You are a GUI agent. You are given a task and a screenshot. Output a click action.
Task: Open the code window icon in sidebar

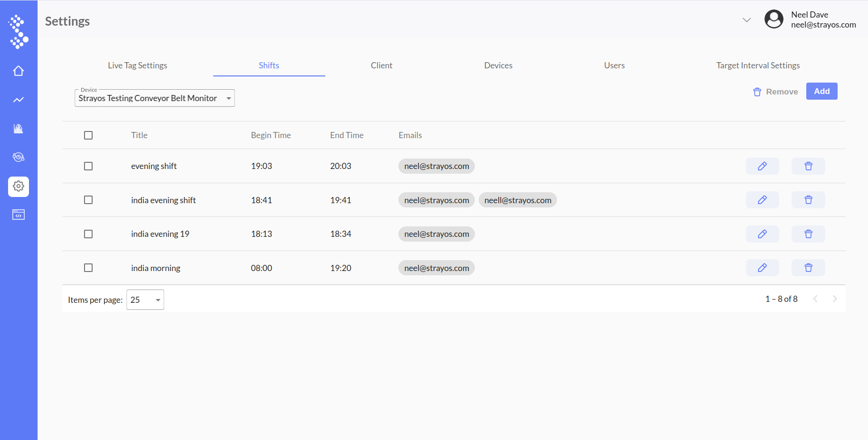[x=19, y=215]
